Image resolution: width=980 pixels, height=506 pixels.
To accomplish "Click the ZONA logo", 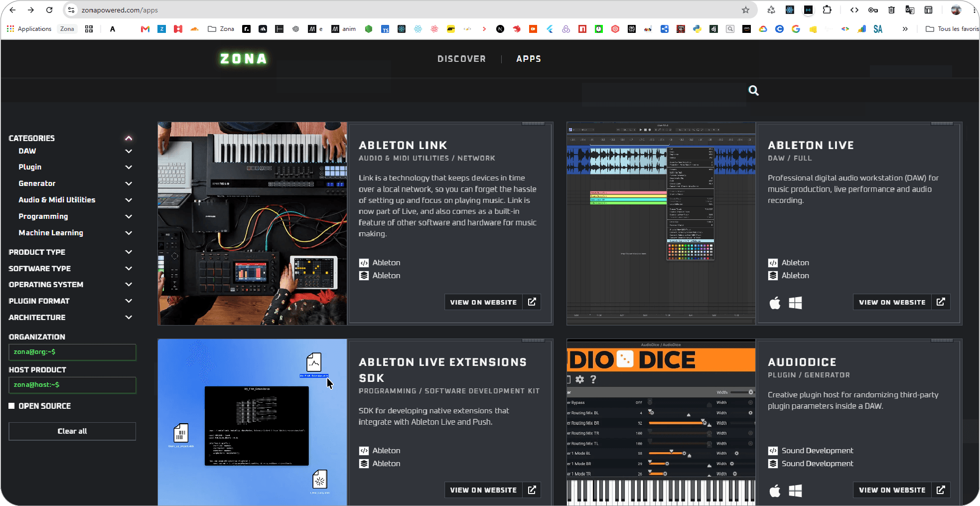I will pyautogui.click(x=244, y=59).
